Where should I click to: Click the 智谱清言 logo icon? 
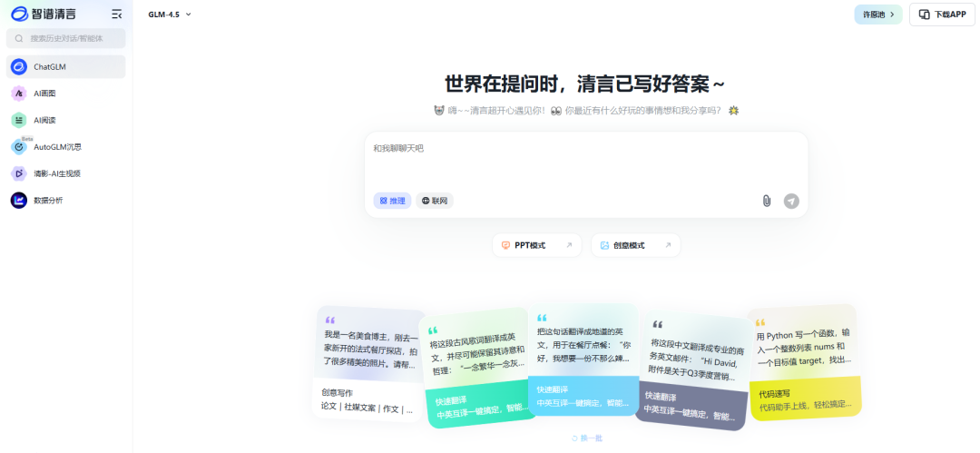19,14
